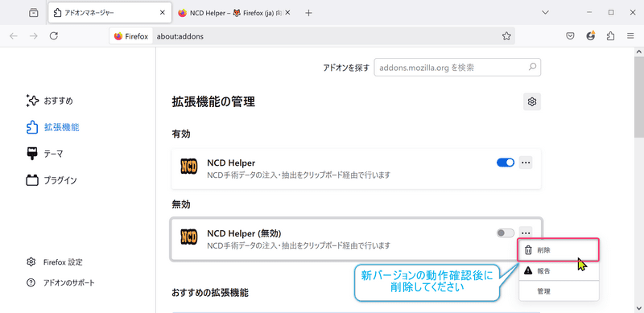Select 拡張機能 in the sidebar

tap(52, 127)
